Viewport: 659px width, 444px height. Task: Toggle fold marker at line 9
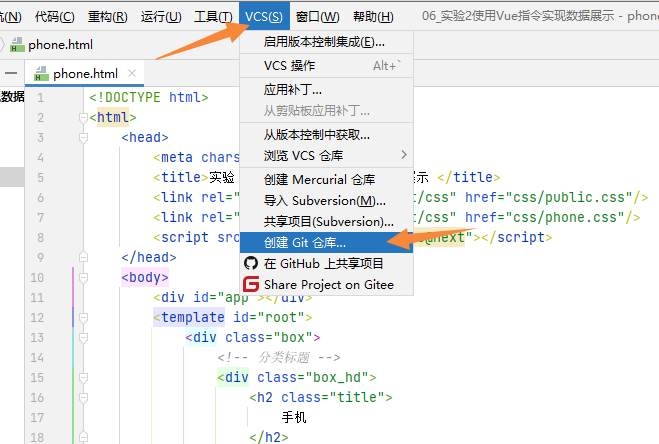[x=83, y=257]
